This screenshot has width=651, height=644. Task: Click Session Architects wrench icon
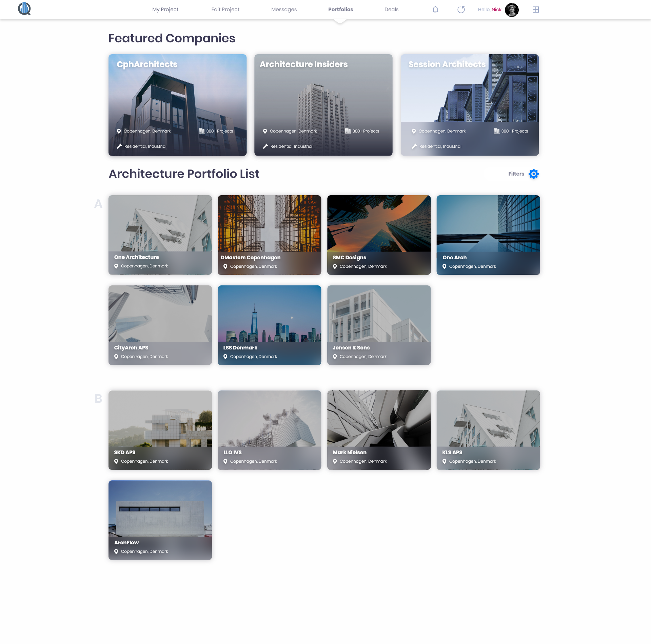click(x=414, y=146)
